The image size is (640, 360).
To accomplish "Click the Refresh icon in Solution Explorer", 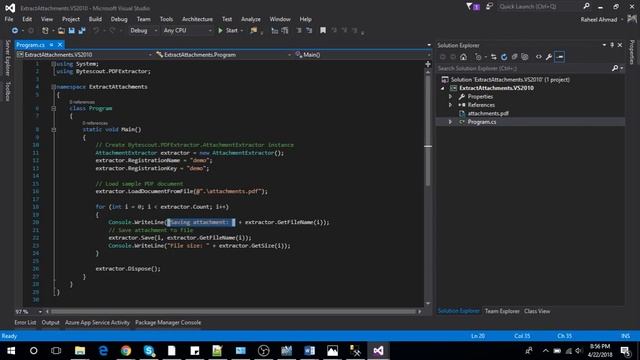I will [504, 57].
